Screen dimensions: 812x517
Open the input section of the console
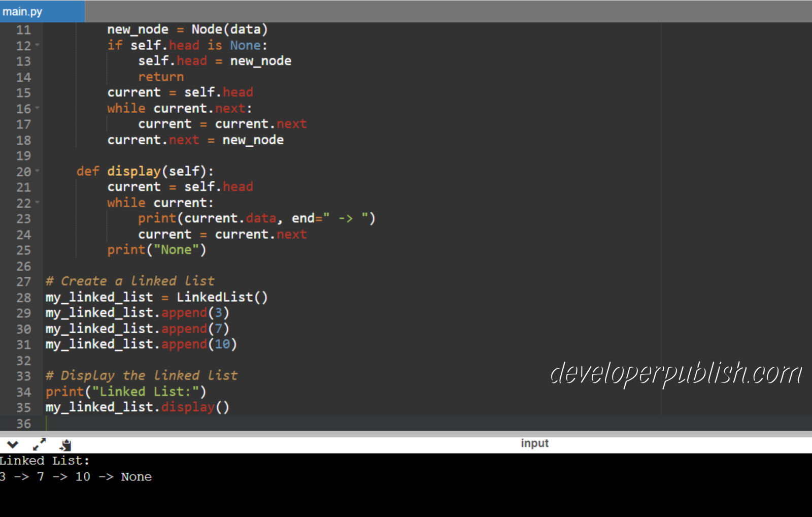coord(534,443)
